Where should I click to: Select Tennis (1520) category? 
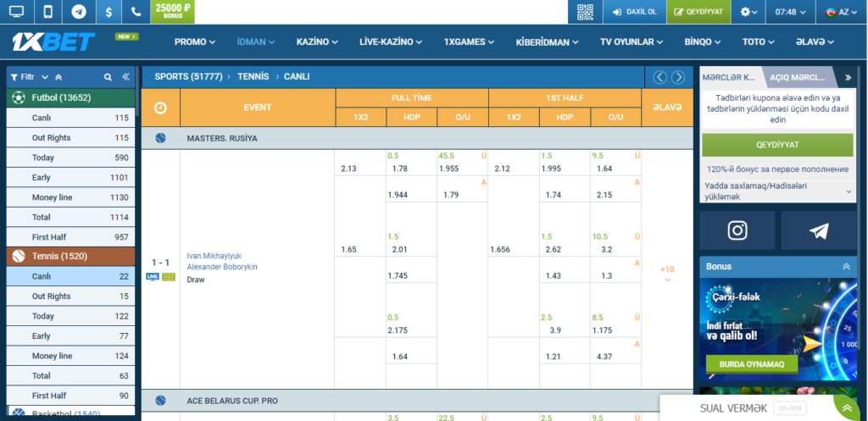[x=70, y=256]
